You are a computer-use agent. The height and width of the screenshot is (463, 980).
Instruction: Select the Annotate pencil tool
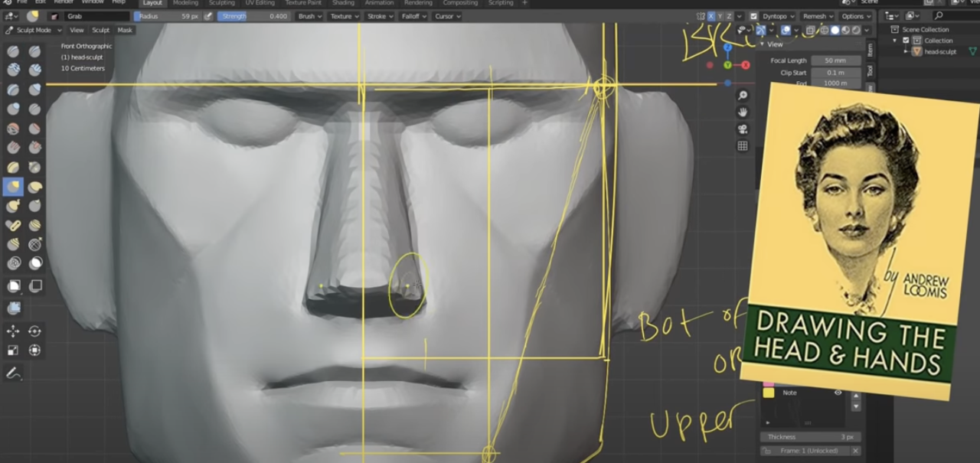[13, 373]
